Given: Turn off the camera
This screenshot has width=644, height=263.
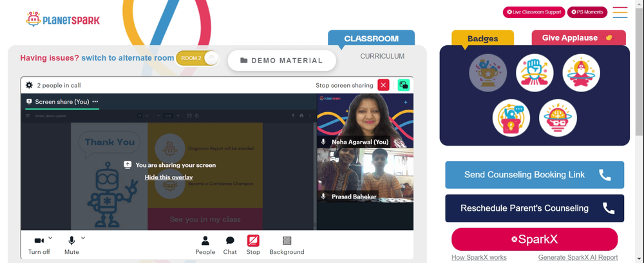Looking at the screenshot, I should [x=39, y=246].
